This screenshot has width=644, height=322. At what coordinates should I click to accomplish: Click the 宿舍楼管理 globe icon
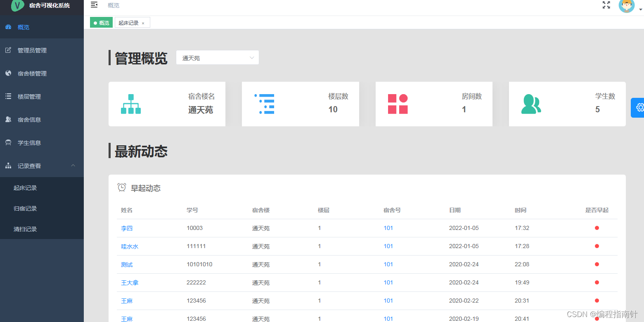(8, 73)
